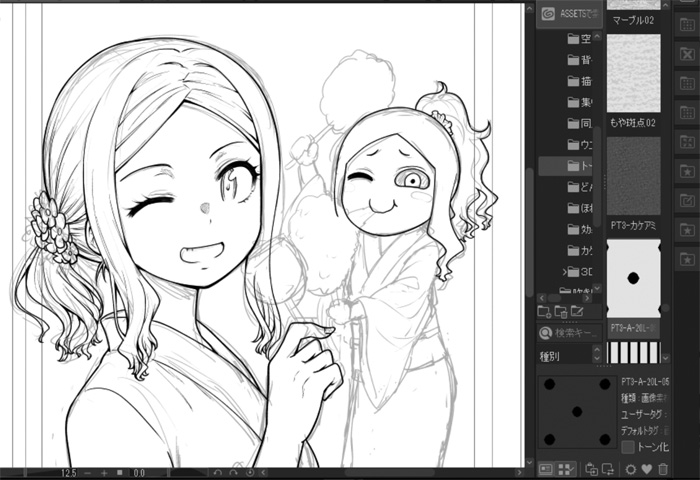The width and height of the screenshot is (700, 480).
Task: Select the folder beginning with 集
Action: (579, 102)
